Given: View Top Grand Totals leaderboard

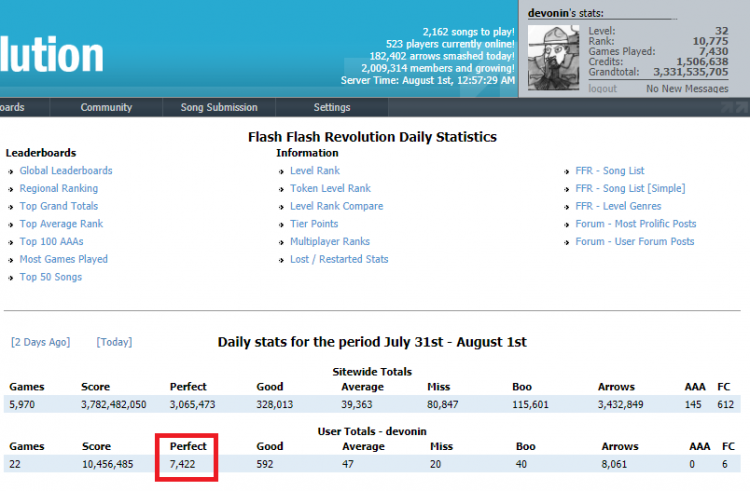Looking at the screenshot, I should (x=59, y=207).
